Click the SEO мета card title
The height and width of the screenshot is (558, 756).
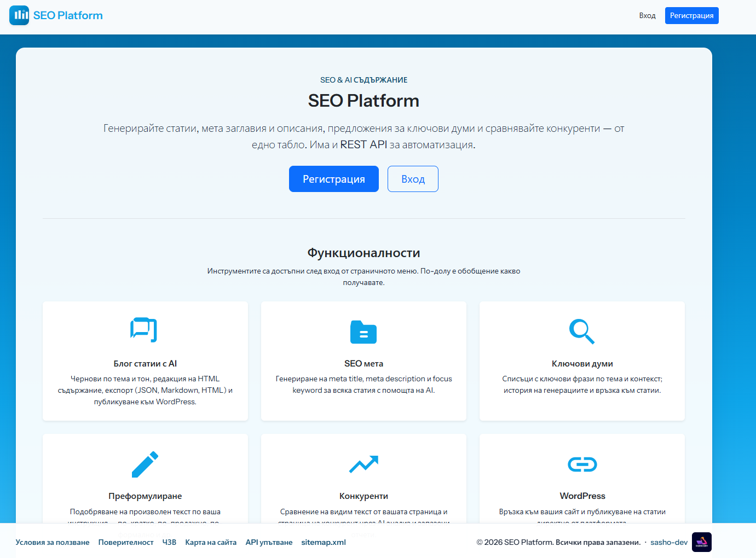coord(363,364)
